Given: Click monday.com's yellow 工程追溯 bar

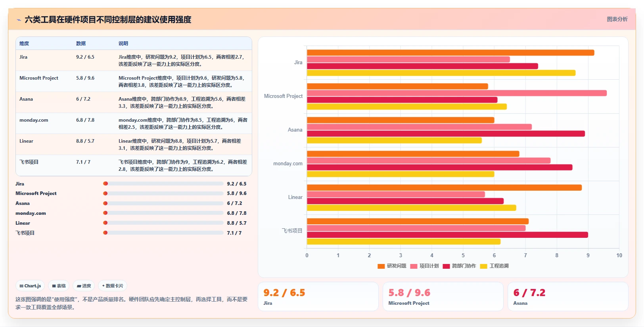Looking at the screenshot, I should tap(401, 174).
